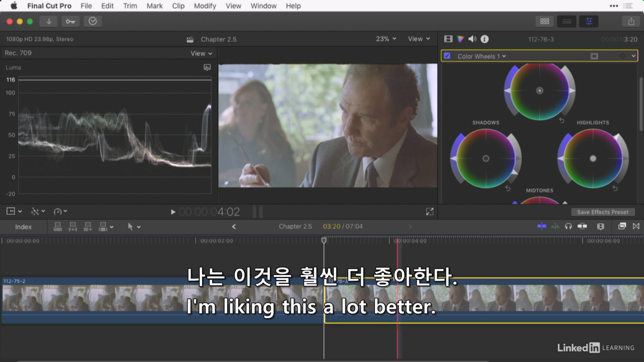Viewport: 644px width, 362px height.
Task: Click the Save Effects Preset button
Action: click(x=603, y=212)
